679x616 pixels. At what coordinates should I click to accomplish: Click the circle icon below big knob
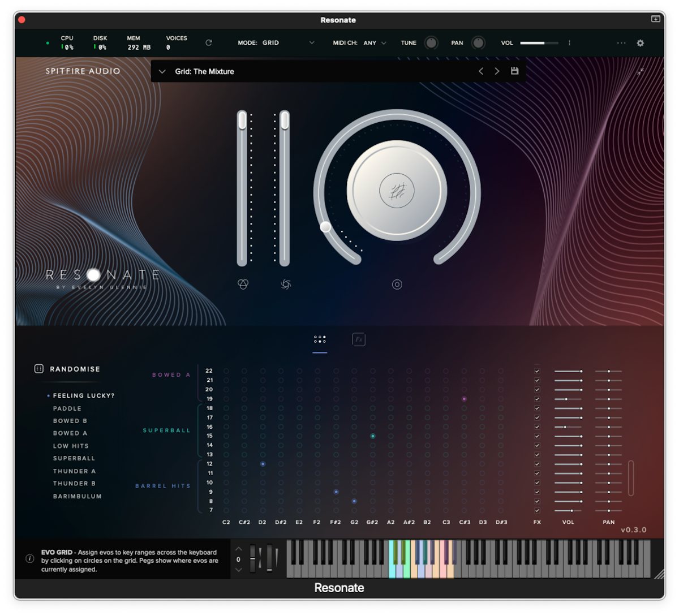click(x=397, y=285)
